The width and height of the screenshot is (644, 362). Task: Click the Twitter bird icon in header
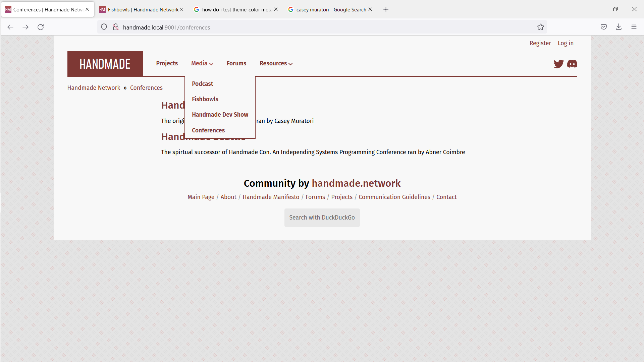[558, 64]
